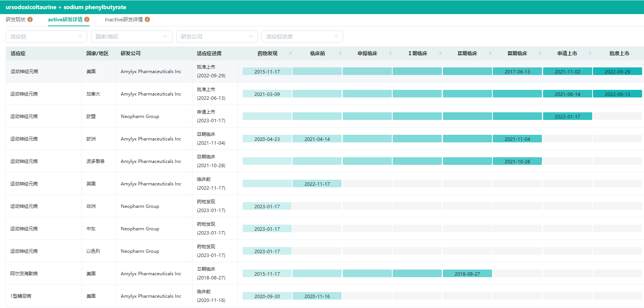Switch to the 研发现状 tab
The width and height of the screenshot is (644, 308).
tap(16, 19)
